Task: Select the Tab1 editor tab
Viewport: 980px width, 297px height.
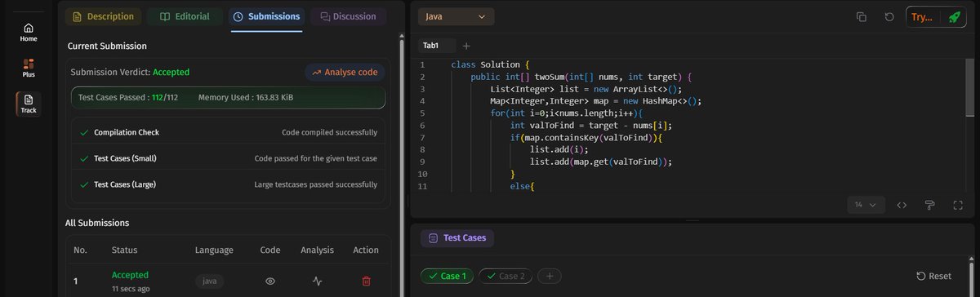Action: click(431, 46)
